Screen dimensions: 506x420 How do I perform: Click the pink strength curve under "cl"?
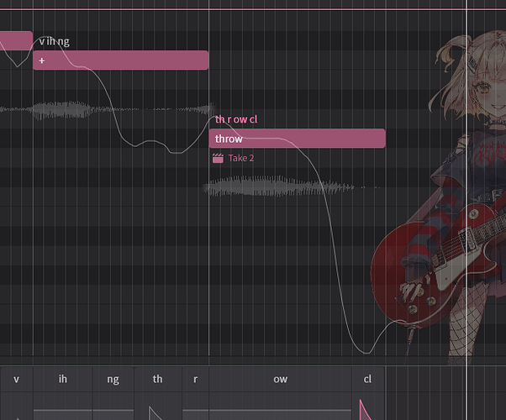[366, 410]
